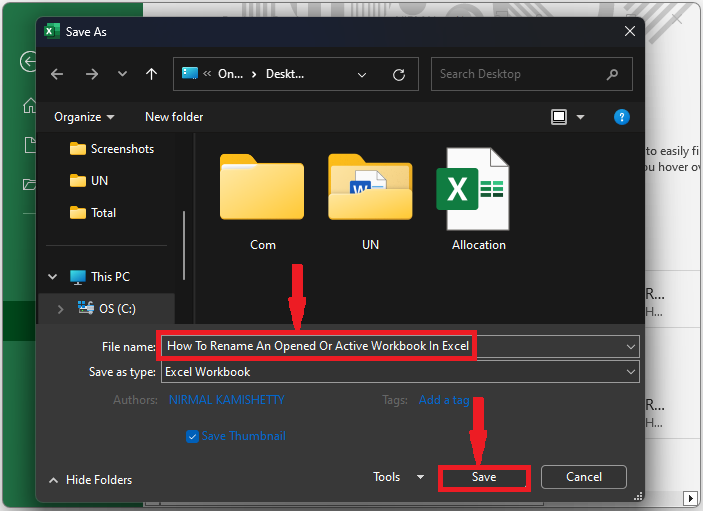The width and height of the screenshot is (703, 514).
Task: Go up one folder level arrow
Action: click(x=152, y=74)
